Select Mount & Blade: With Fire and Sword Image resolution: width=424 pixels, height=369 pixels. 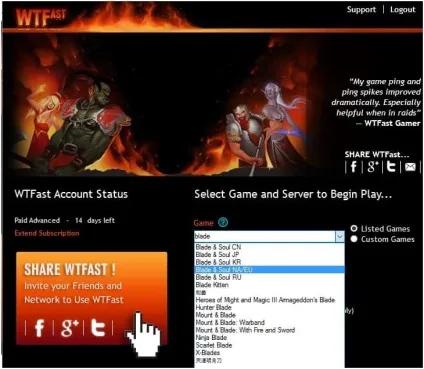coord(269,330)
